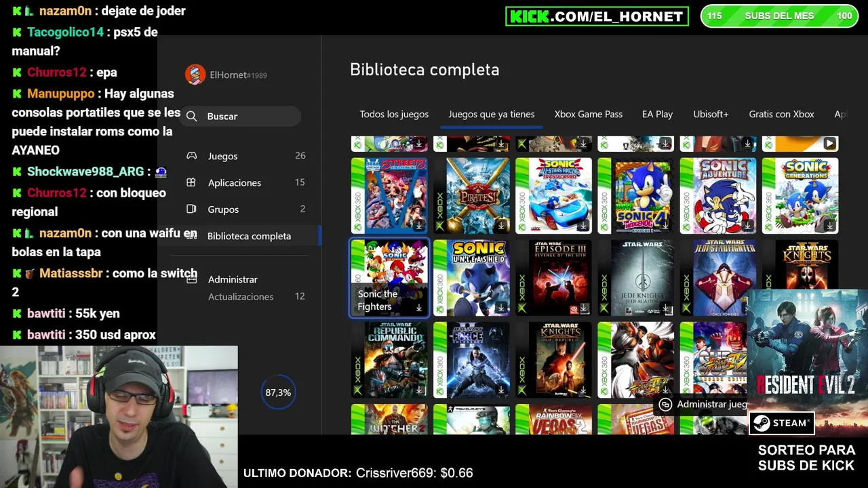Image resolution: width=868 pixels, height=488 pixels.
Task: Open the Gratis con Xbox tab
Action: click(x=781, y=115)
